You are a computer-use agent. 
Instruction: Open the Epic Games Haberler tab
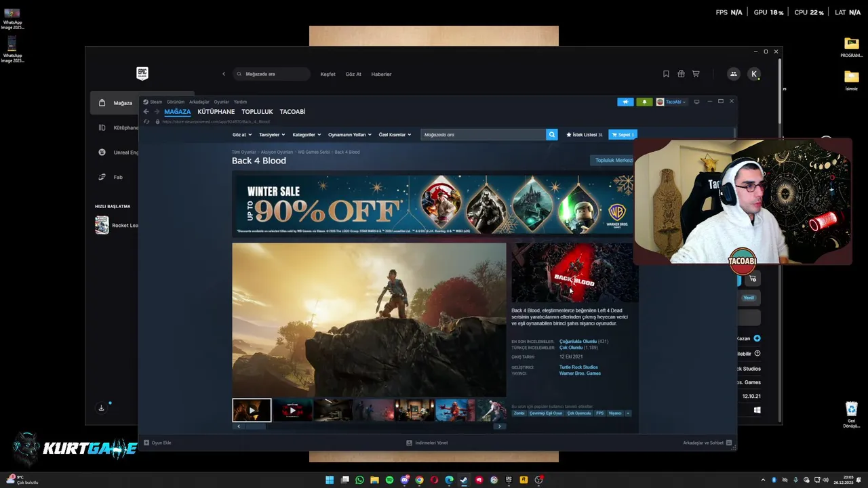(381, 74)
